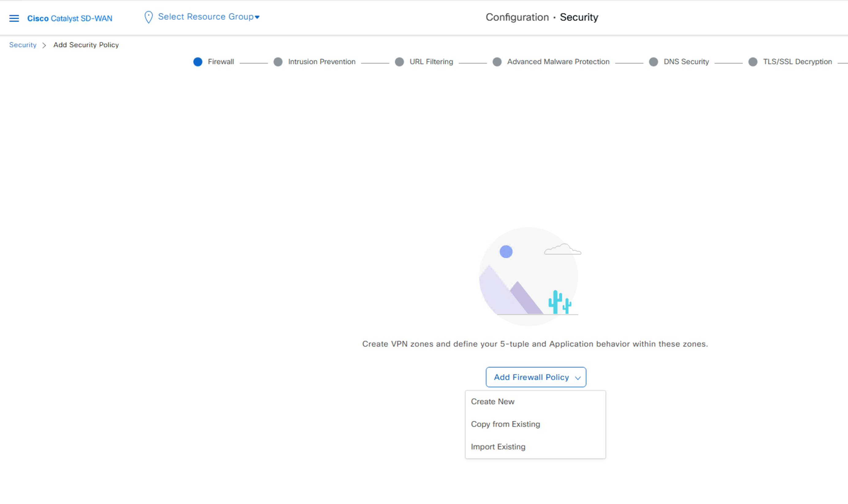The image size is (848, 504).
Task: Open the hamburger navigation menu
Action: [14, 18]
